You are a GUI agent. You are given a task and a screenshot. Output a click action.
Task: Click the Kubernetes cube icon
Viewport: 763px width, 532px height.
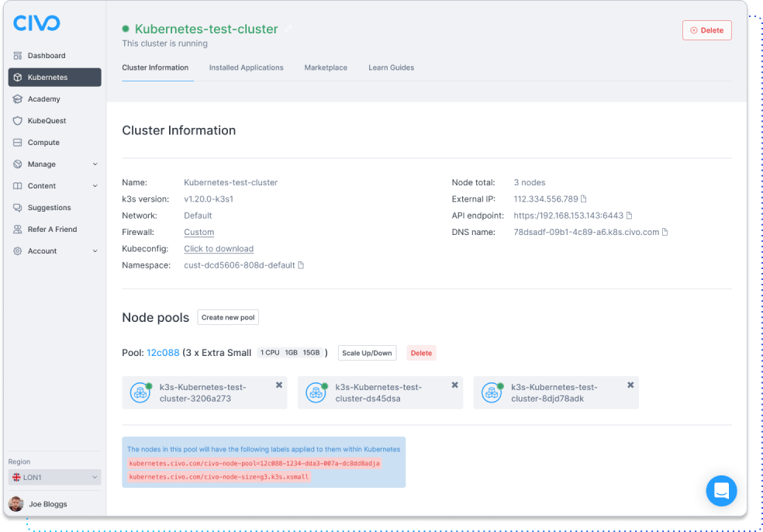click(18, 78)
